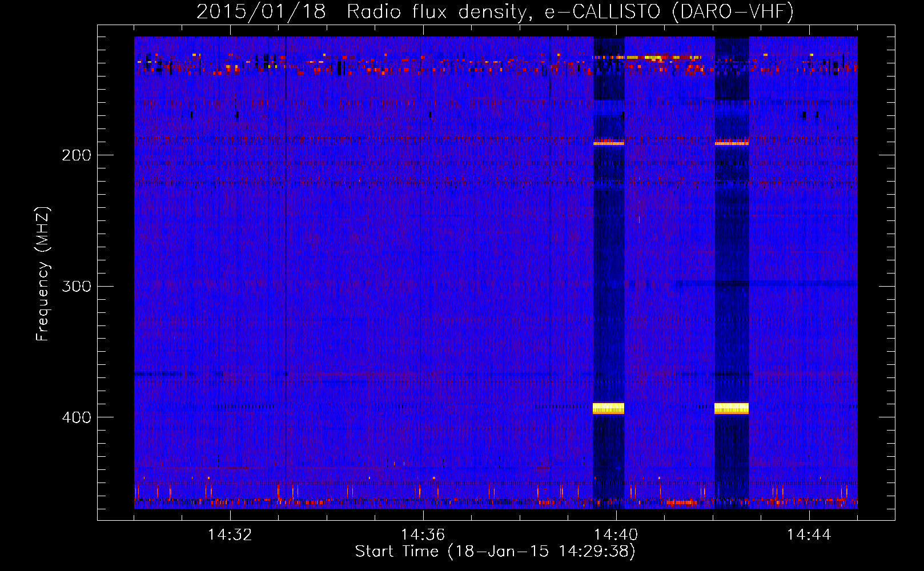Click the 300 MHz frequency tick label
The height and width of the screenshot is (571, 924).
coord(77,286)
